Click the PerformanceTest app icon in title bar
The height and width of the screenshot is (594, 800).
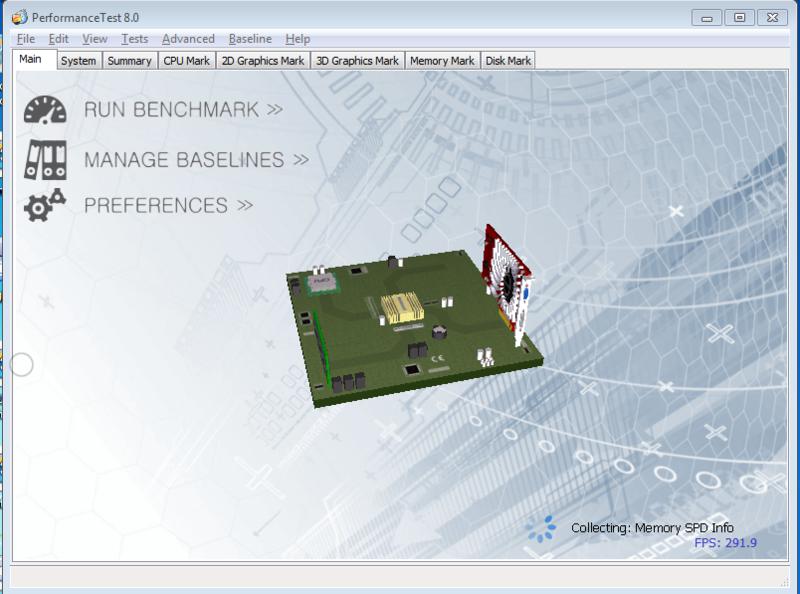coord(19,17)
